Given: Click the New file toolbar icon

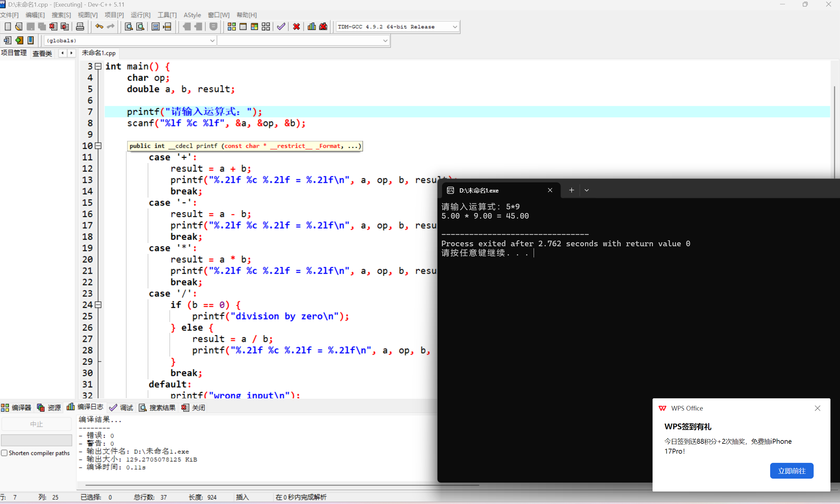Looking at the screenshot, I should pos(8,26).
